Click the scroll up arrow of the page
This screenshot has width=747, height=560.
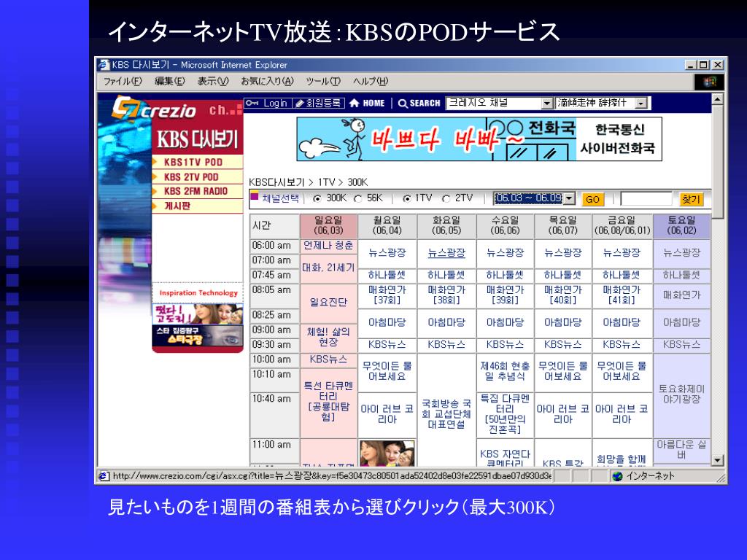(717, 99)
